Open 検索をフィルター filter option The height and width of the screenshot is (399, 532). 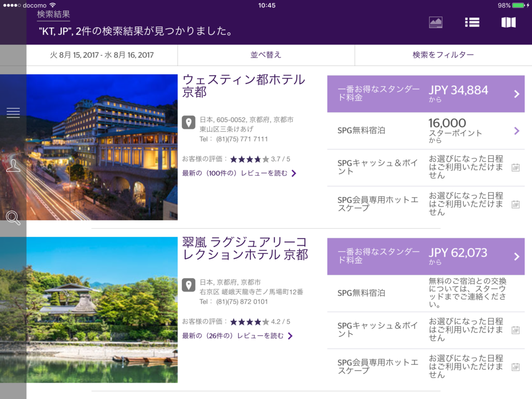[443, 55]
